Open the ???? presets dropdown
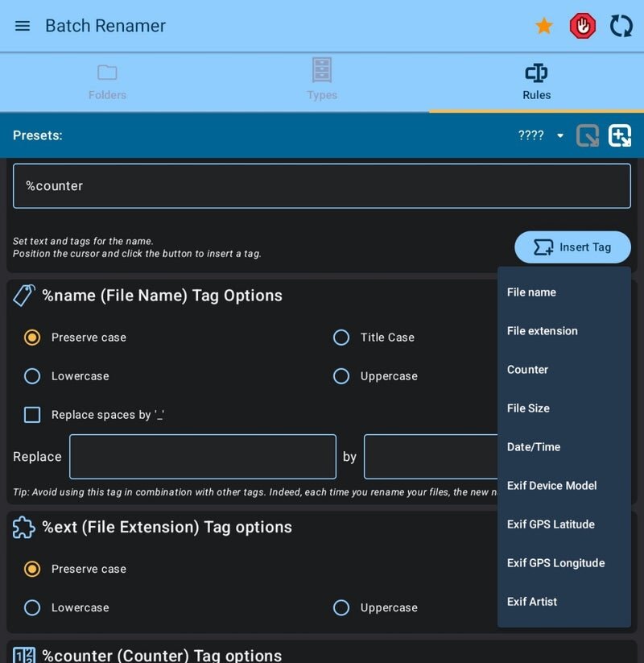The height and width of the screenshot is (663, 644). pos(540,135)
